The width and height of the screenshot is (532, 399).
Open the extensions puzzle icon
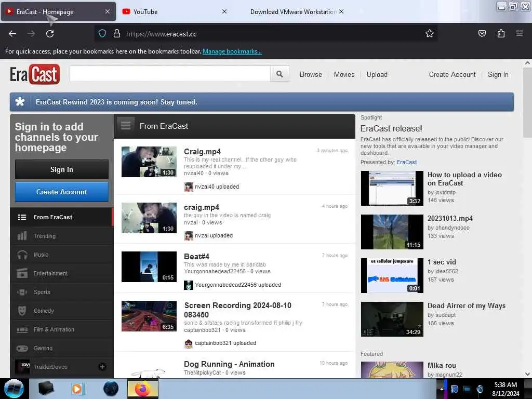pos(501,33)
